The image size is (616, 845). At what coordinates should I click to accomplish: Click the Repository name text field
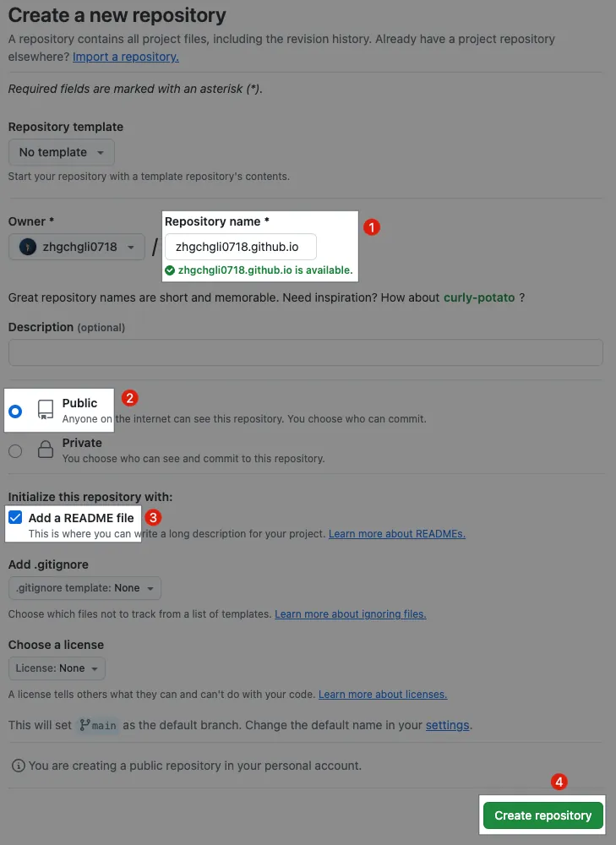[x=241, y=247]
